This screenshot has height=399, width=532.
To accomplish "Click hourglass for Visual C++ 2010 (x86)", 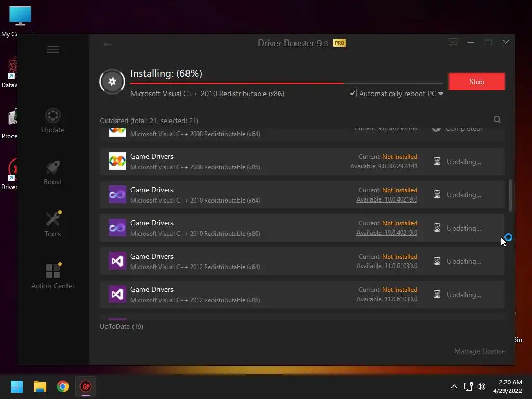I will tap(437, 228).
